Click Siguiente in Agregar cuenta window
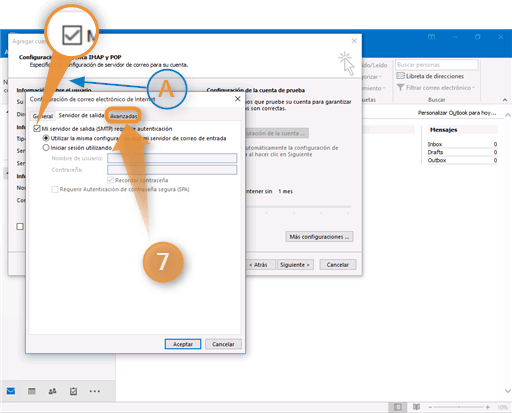The image size is (512, 413). 295,265
